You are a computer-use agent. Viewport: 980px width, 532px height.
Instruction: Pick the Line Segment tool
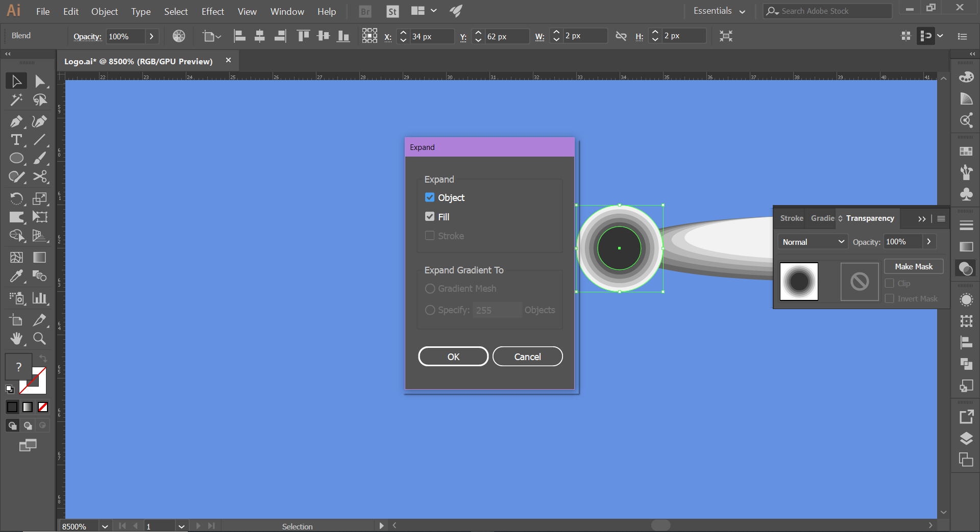(40, 140)
